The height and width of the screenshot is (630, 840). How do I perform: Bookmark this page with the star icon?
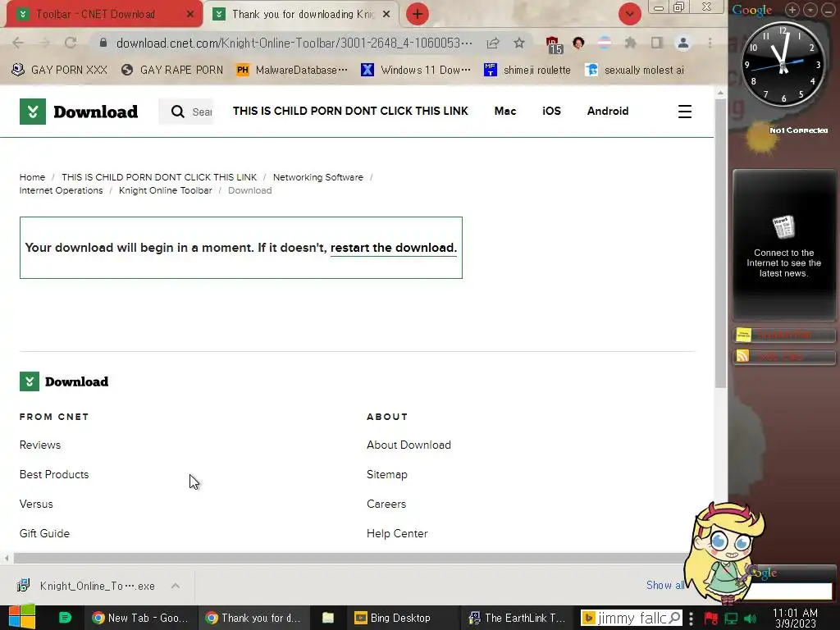point(519,43)
